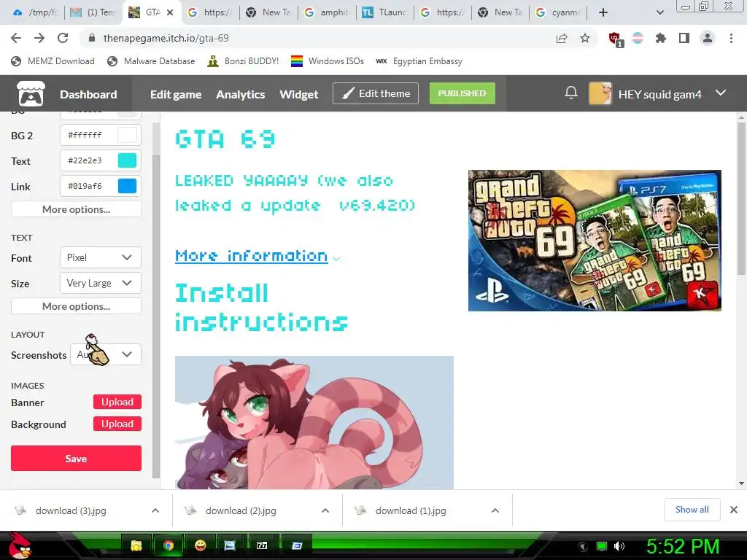Click the volume speaker tray icon
This screenshot has width=747, height=560.
tap(619, 545)
